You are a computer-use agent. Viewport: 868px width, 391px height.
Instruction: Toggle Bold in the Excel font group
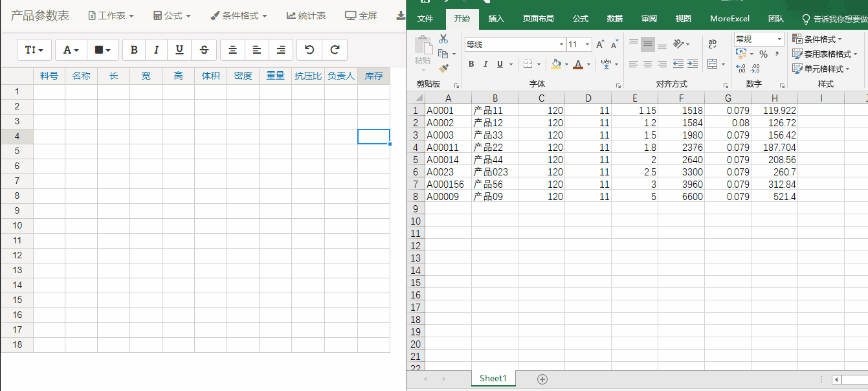click(471, 64)
